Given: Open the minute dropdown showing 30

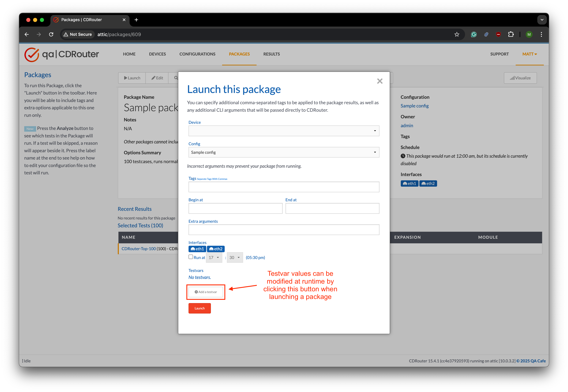Looking at the screenshot, I should 235,257.
